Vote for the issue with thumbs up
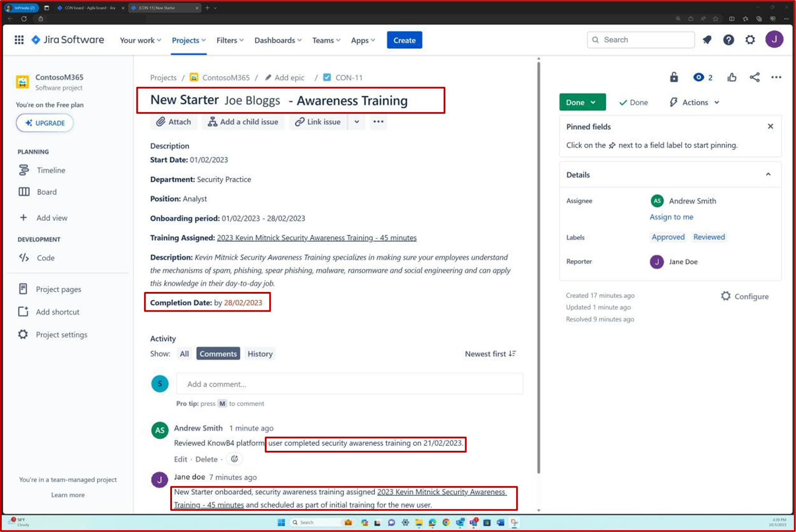Screen dimensions: 796x532 point(731,77)
